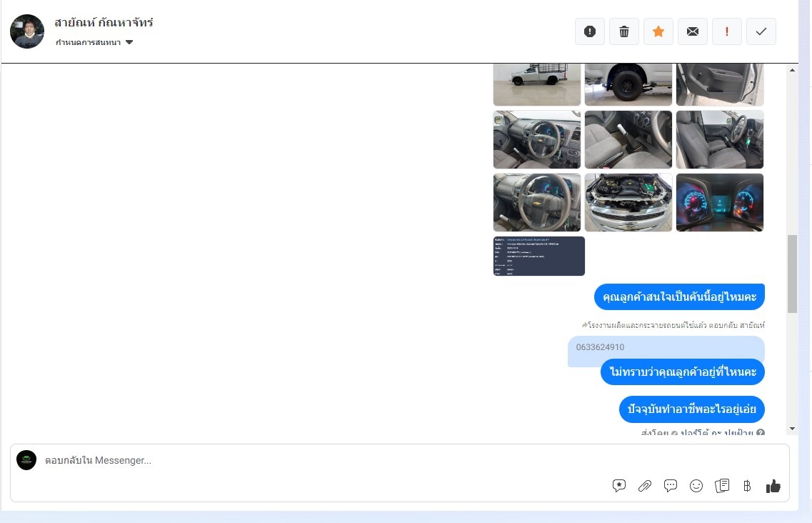Mark conversation done with checkmark
Viewport: 812px width, 523px height.
pyautogui.click(x=761, y=31)
